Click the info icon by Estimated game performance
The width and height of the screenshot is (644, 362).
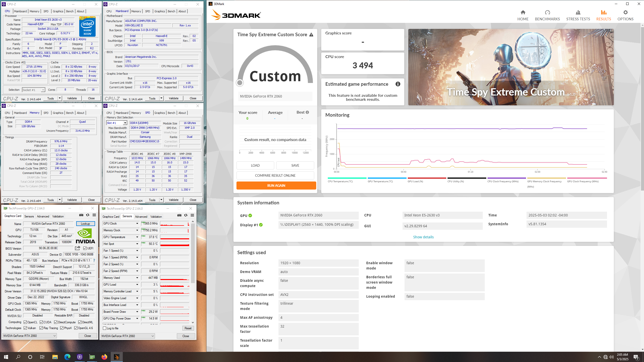pyautogui.click(x=398, y=84)
